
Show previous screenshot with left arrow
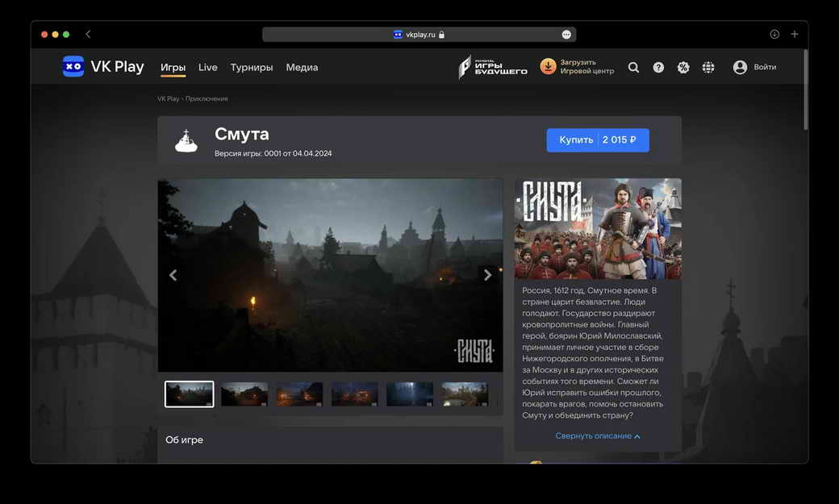point(173,275)
